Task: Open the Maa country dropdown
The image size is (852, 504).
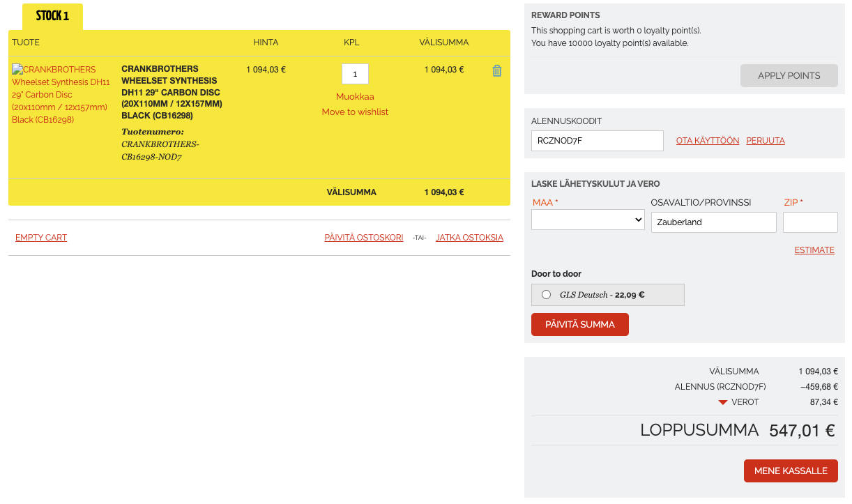Action: coord(588,220)
